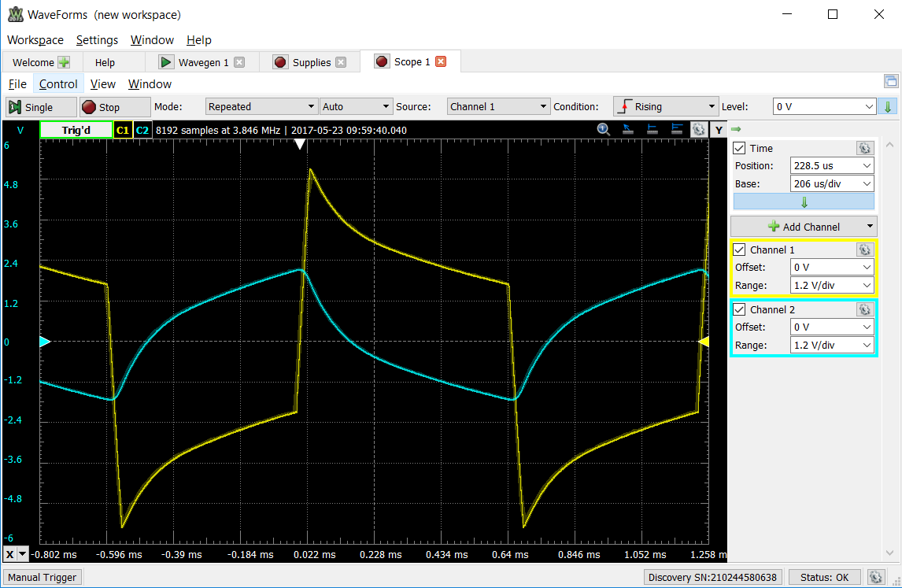Open the Workspace menu
Screen dimensions: 902x588
[x=35, y=39]
